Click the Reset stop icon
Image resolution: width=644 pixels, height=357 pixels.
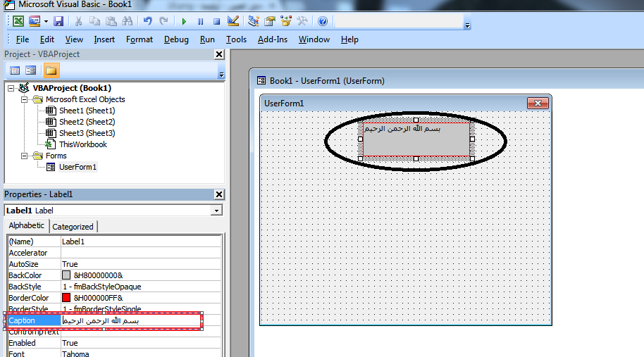click(216, 21)
